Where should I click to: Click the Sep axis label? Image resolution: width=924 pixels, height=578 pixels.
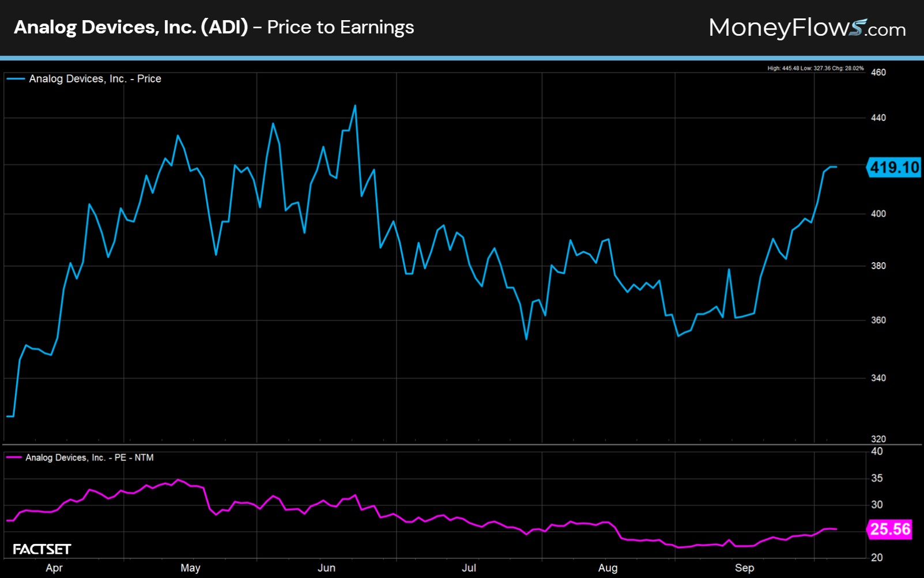pyautogui.click(x=744, y=568)
